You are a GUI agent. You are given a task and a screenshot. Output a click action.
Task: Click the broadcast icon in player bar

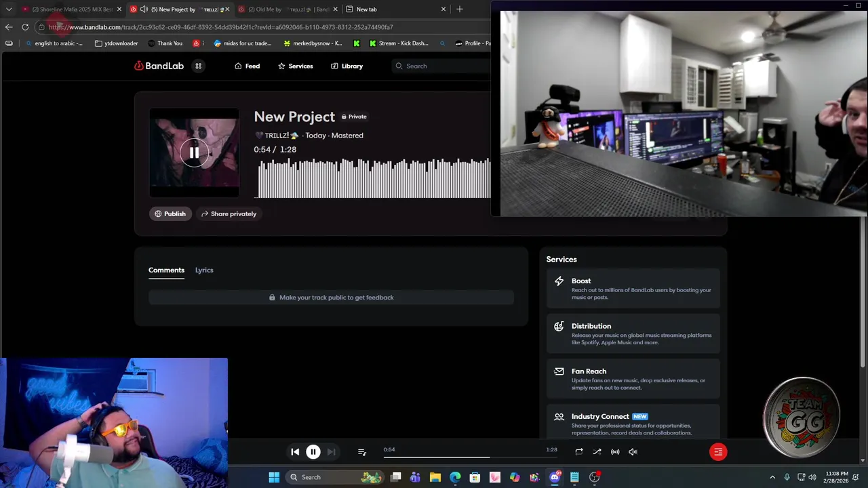(615, 451)
